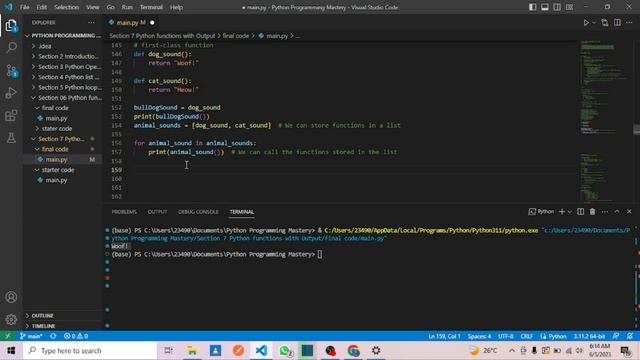Open the Explorer view in activity bar
The width and height of the screenshot is (640, 360).
click(11, 26)
